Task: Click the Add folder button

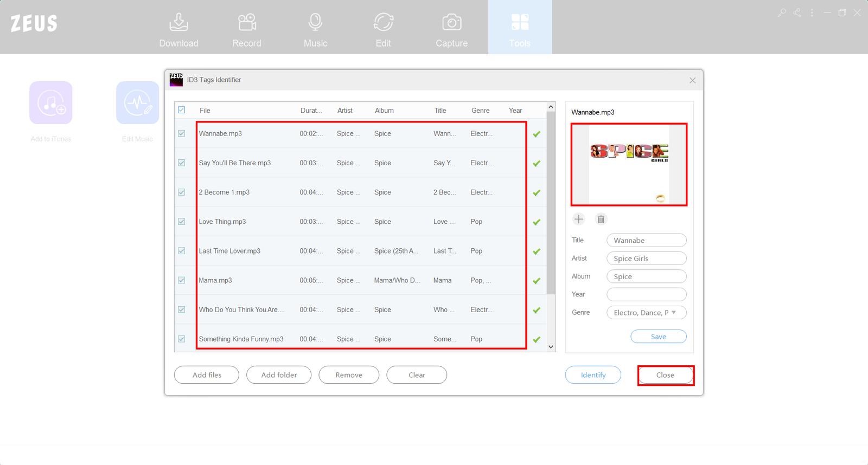Action: click(x=279, y=375)
